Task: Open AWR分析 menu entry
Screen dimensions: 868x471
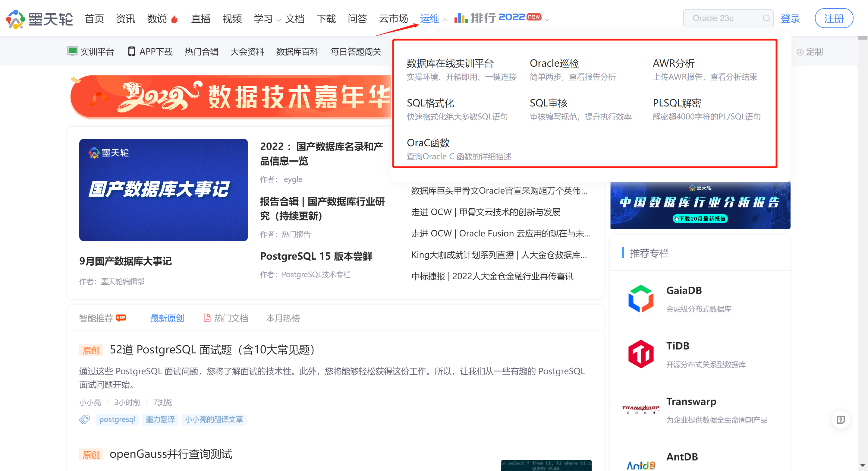Action: (673, 63)
